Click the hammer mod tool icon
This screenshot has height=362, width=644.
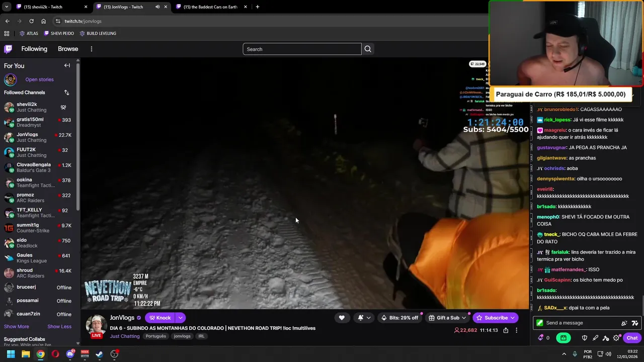click(606, 338)
